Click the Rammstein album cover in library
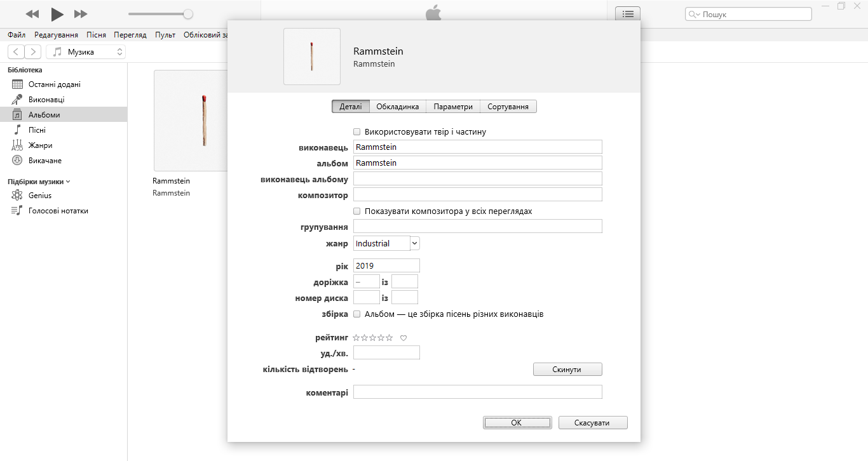The image size is (868, 461). click(x=190, y=121)
